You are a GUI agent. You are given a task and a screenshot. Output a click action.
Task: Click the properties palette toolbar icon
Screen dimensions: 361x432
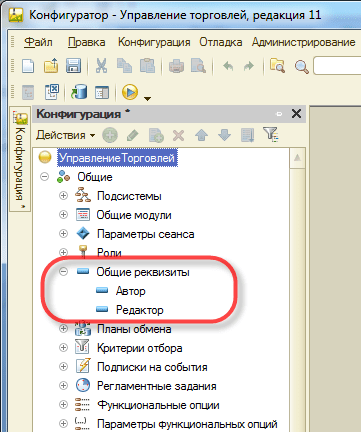[102, 93]
